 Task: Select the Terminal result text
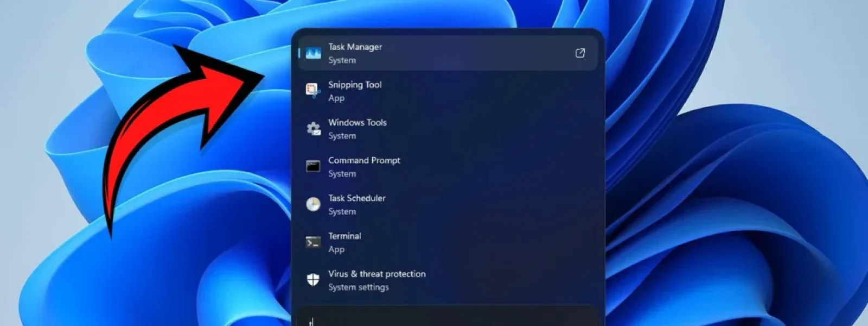pos(344,236)
